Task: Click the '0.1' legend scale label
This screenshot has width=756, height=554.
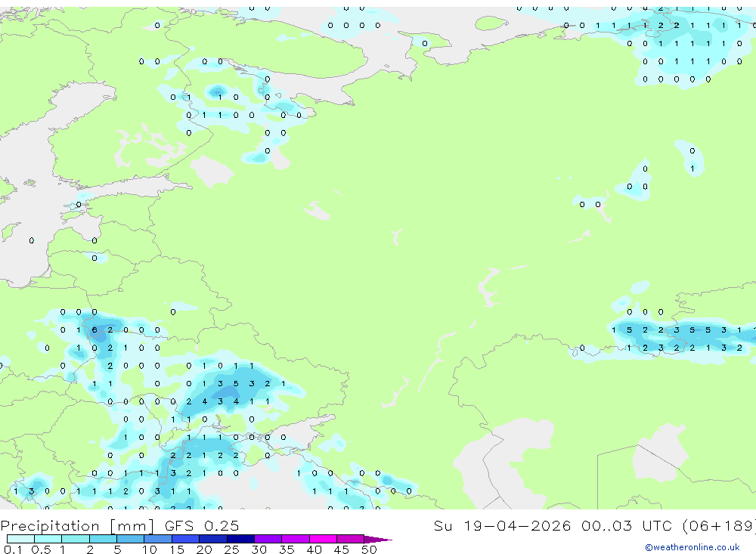Action: click(13, 549)
